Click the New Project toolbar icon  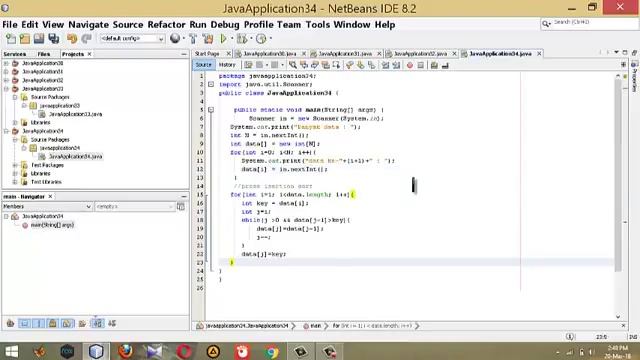click(25, 39)
